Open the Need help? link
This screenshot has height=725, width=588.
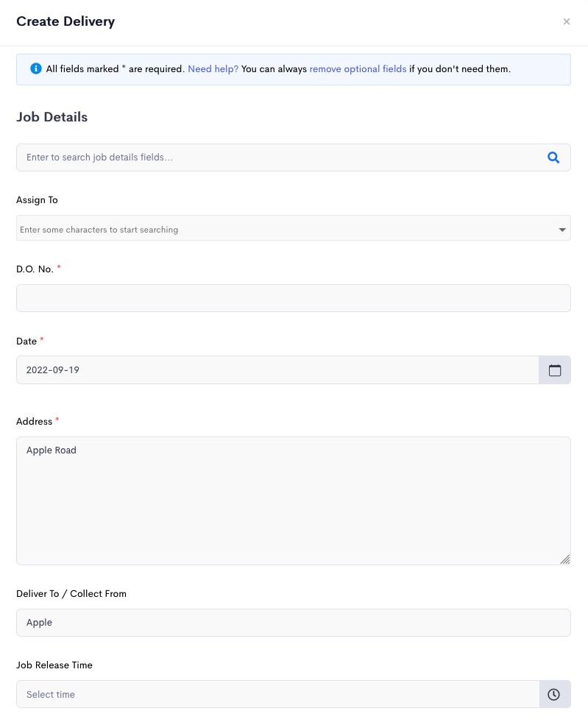tap(213, 69)
